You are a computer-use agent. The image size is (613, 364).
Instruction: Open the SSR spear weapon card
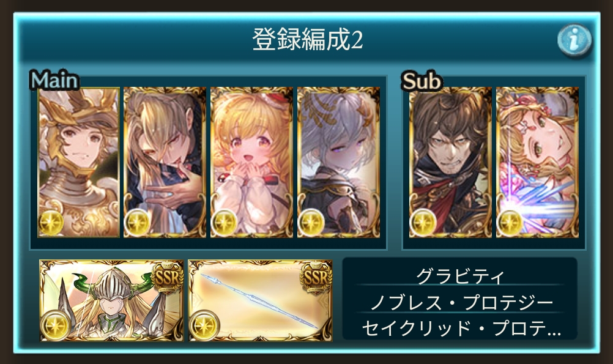click(261, 300)
